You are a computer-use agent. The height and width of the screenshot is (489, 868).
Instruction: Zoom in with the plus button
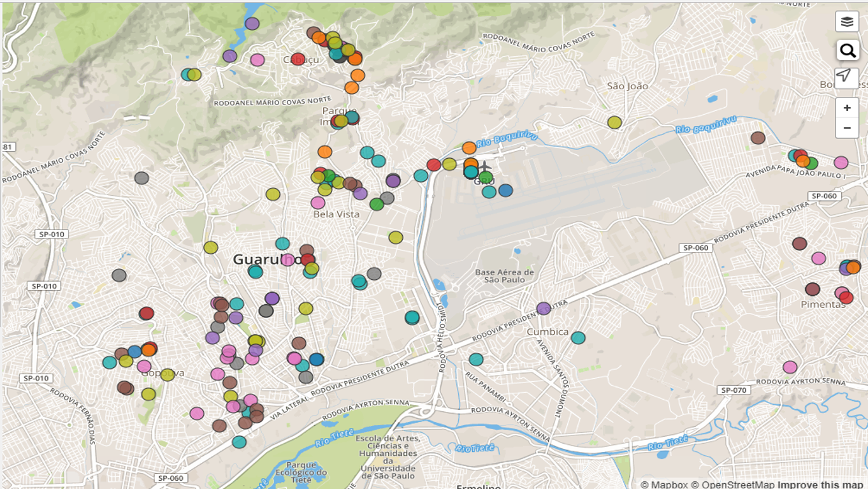point(846,108)
